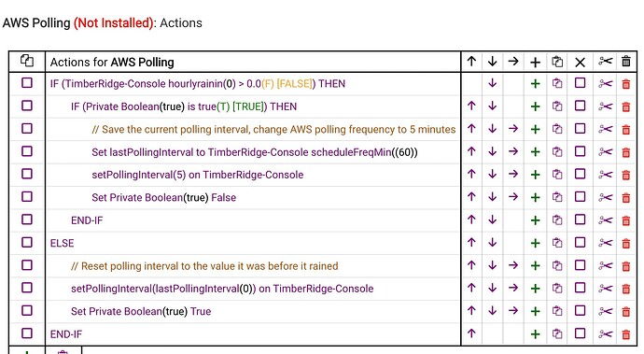Open the IF TimberRidge-Console hourlyrainin condition
Image resolution: width=644 pixels, height=354 pixels.
[198, 84]
